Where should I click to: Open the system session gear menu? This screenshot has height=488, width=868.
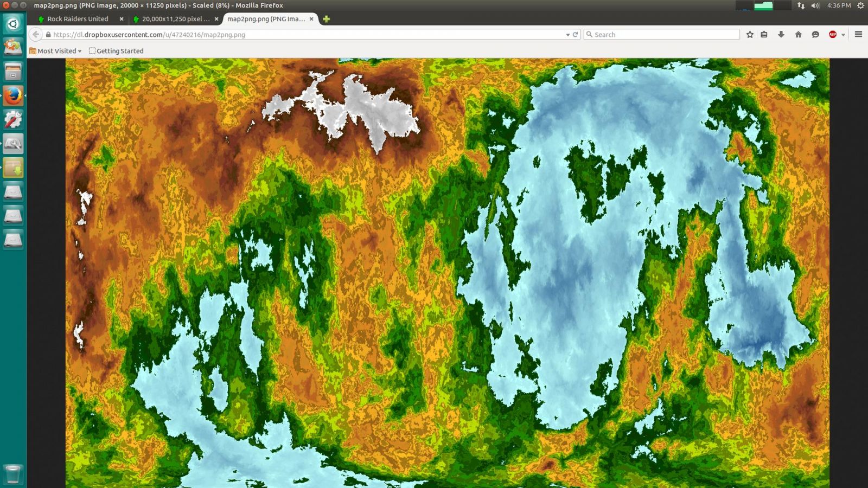point(860,5)
